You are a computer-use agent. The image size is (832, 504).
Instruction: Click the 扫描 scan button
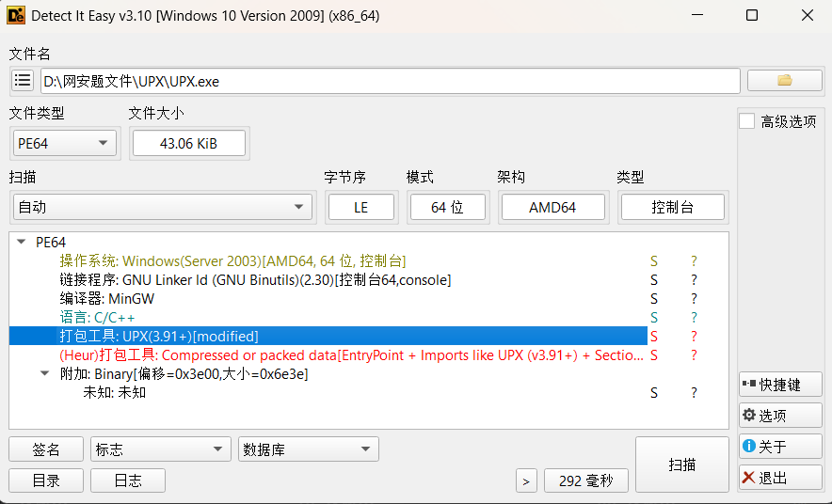681,465
